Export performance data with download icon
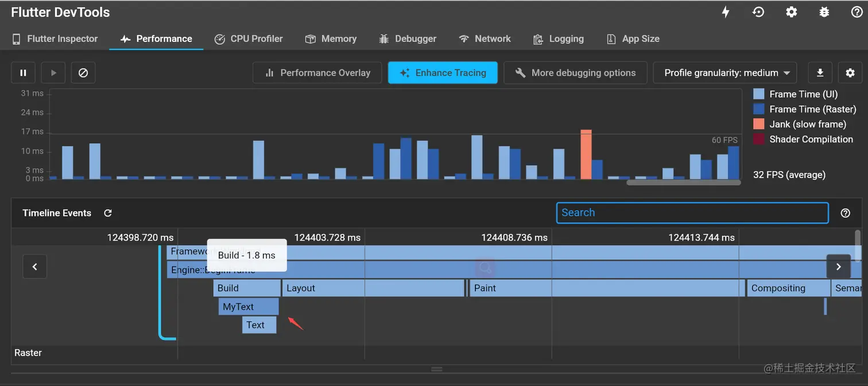868x386 pixels. (820, 73)
